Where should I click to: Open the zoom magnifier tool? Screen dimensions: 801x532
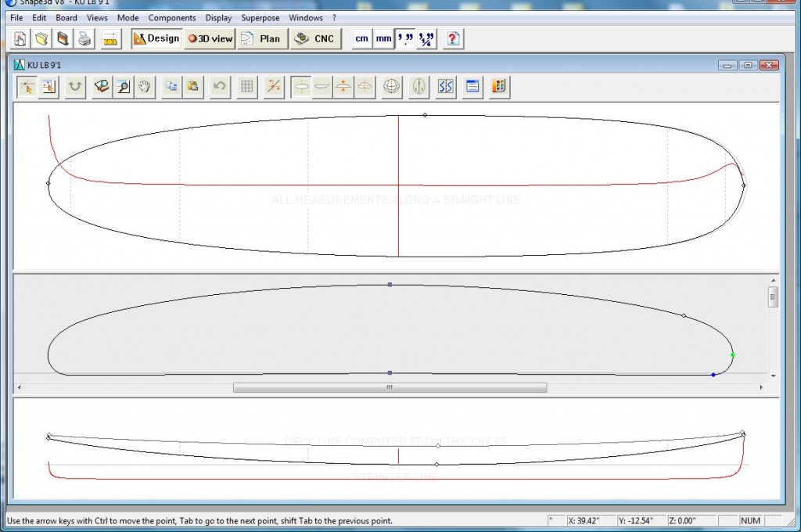tap(123, 87)
